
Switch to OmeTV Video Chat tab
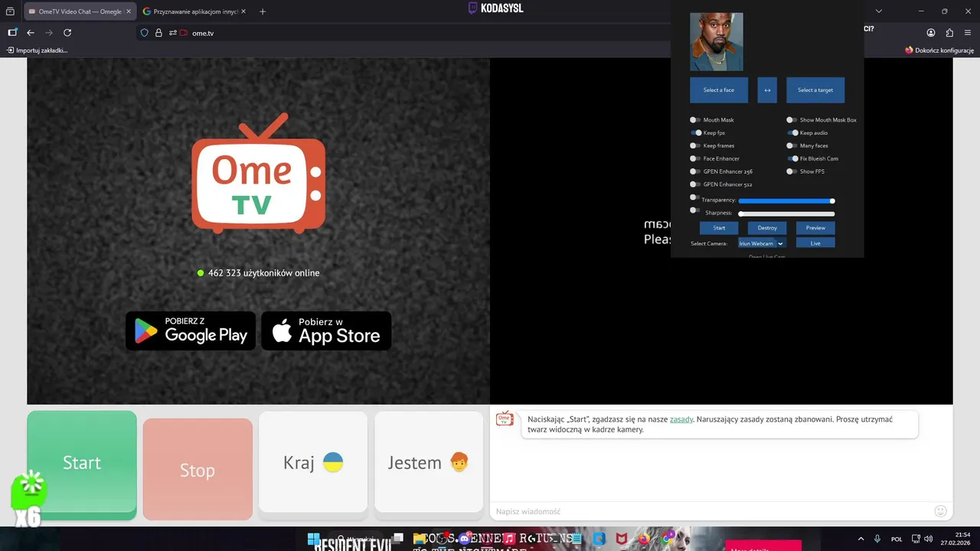tap(80, 11)
